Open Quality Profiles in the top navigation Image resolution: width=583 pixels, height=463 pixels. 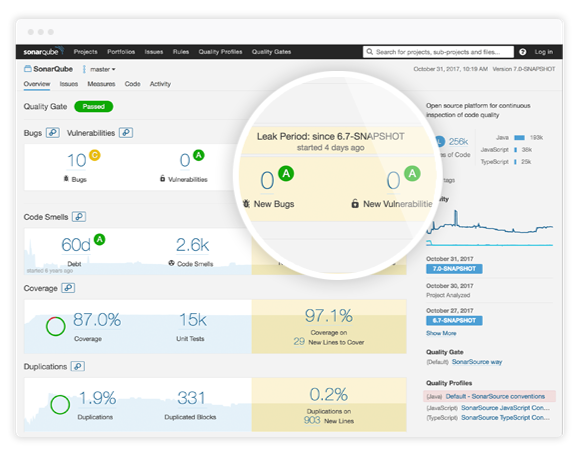click(x=220, y=52)
